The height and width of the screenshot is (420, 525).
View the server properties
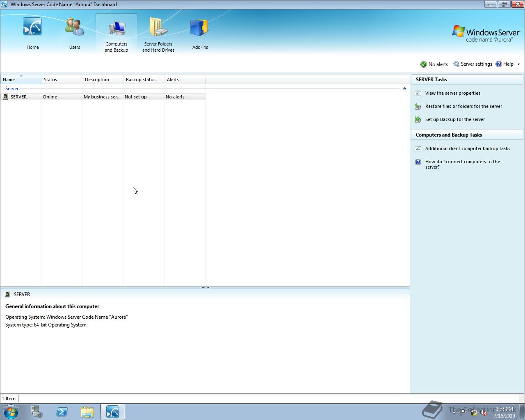coord(452,93)
